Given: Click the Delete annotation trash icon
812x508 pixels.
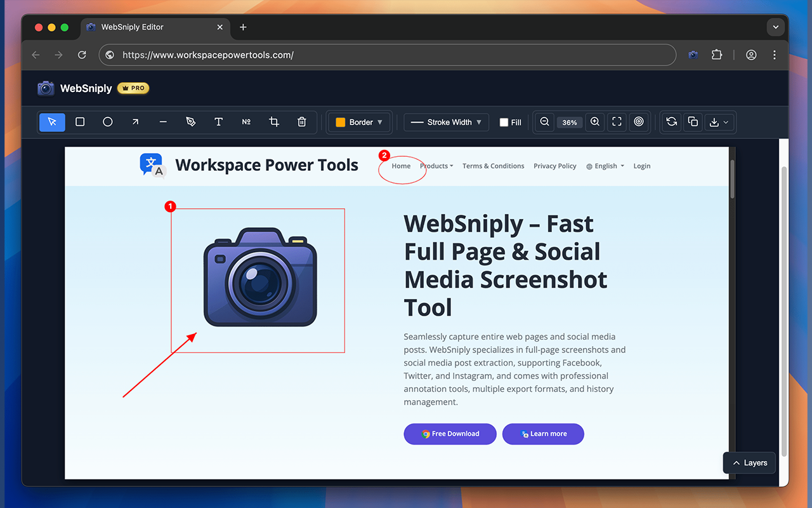Looking at the screenshot, I should click(301, 122).
